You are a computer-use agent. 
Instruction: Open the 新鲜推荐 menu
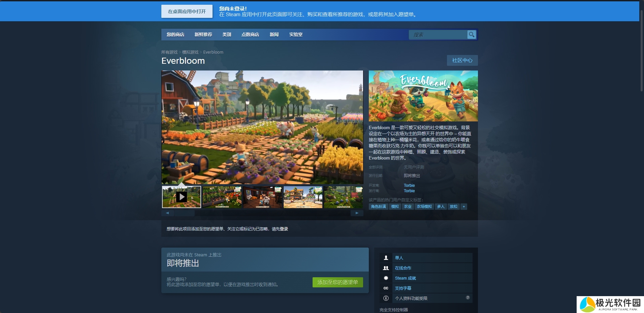[x=203, y=34]
